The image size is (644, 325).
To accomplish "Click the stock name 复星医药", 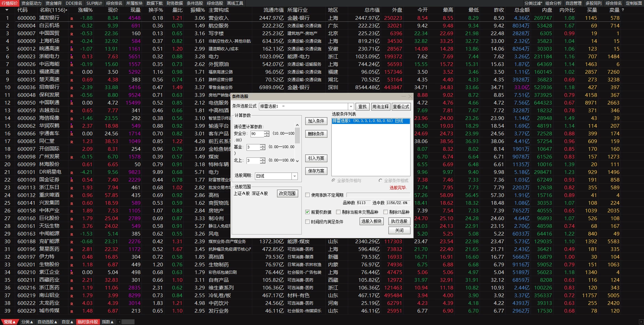I will point(49,249).
